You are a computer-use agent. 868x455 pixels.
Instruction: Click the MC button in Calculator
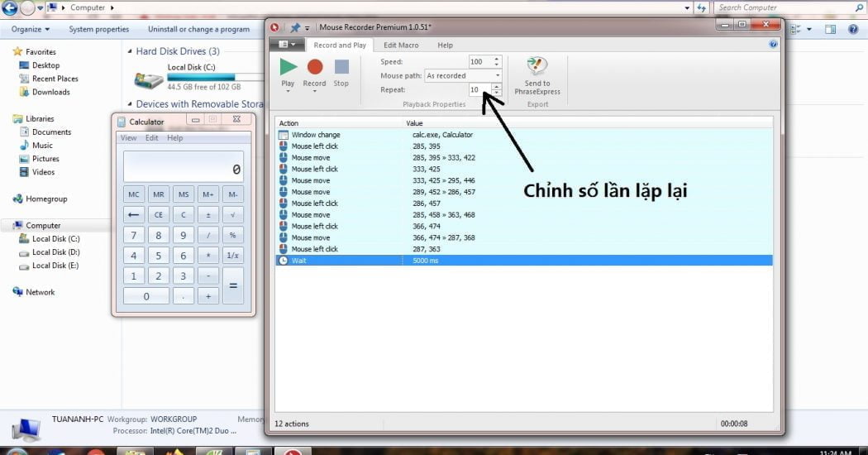133,194
